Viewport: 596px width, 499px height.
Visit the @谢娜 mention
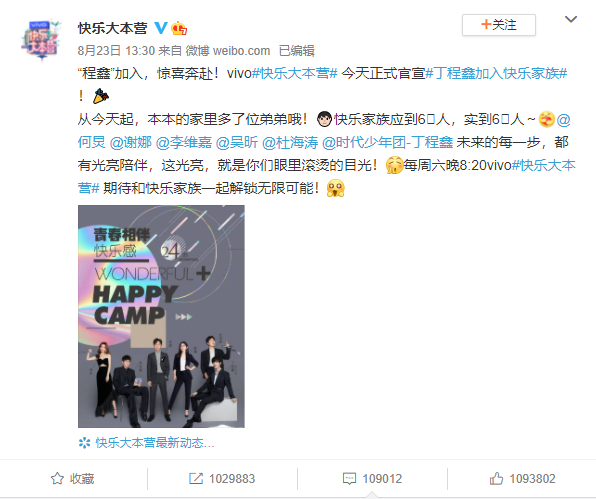tap(131, 143)
